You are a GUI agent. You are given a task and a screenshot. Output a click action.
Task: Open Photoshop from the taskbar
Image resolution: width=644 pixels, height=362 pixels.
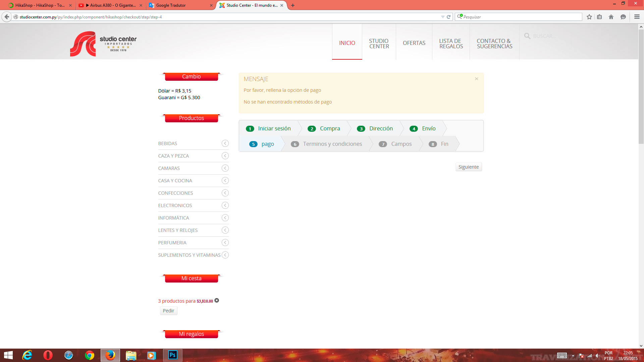[x=172, y=355]
